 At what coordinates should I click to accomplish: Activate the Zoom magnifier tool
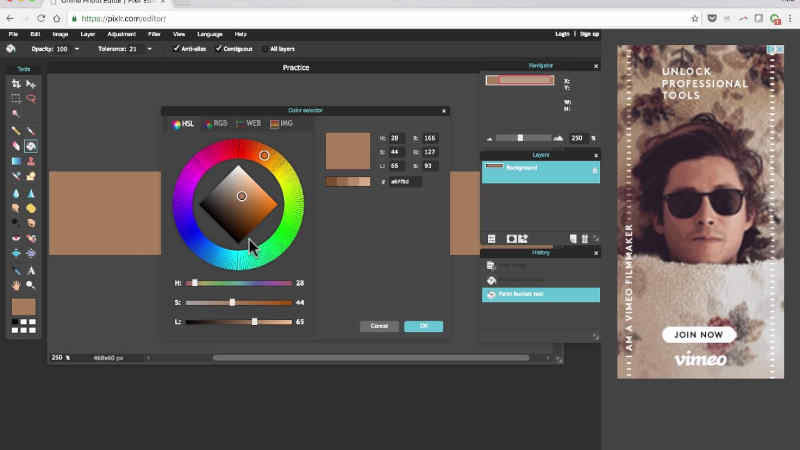31,285
